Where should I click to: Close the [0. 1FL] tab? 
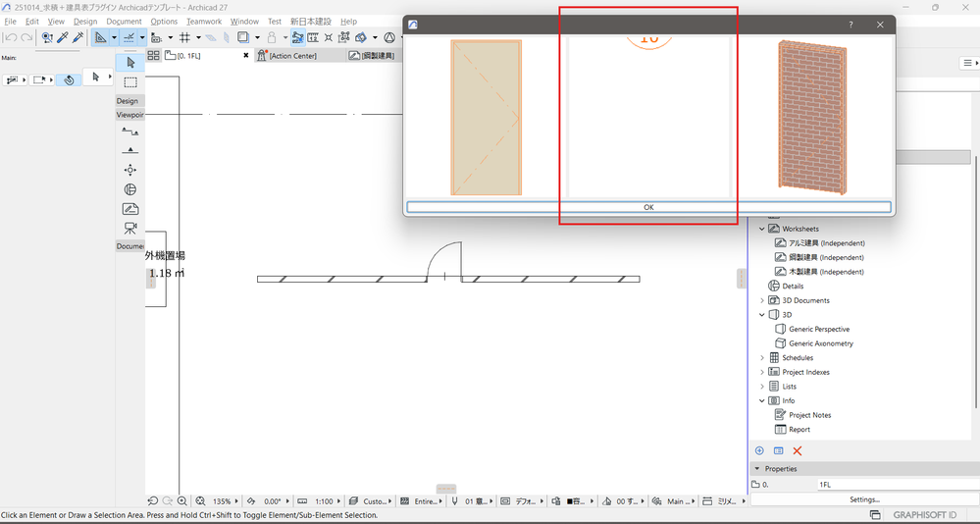pyautogui.click(x=246, y=56)
